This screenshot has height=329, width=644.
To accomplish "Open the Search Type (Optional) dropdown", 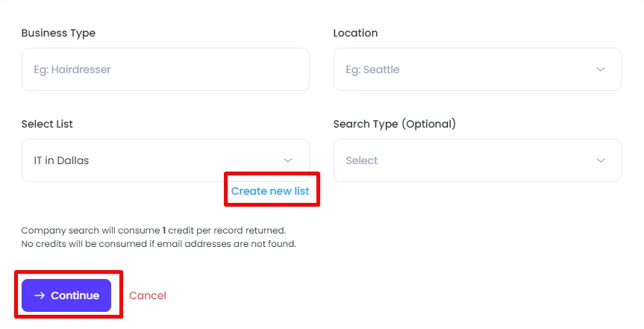I will (x=477, y=160).
